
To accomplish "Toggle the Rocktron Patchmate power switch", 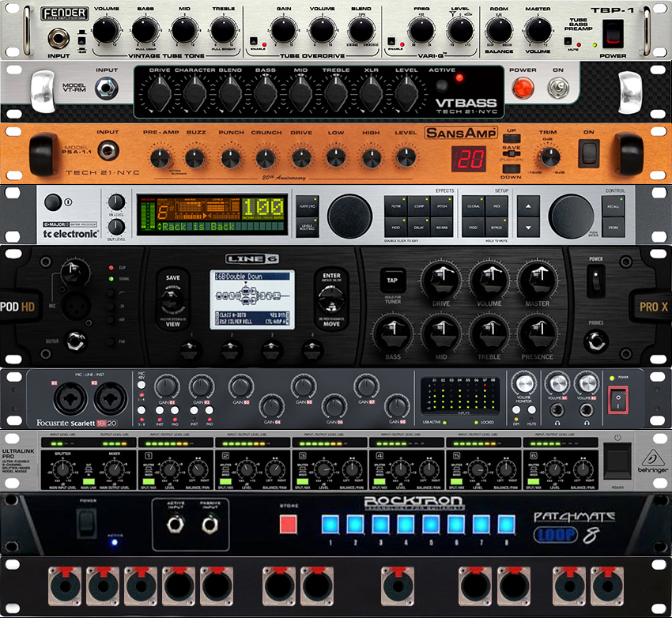I will tap(87, 523).
